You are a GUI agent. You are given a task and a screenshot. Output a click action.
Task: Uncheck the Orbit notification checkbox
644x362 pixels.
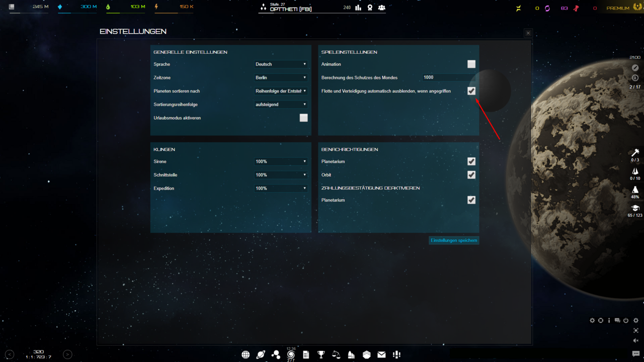[x=471, y=175]
